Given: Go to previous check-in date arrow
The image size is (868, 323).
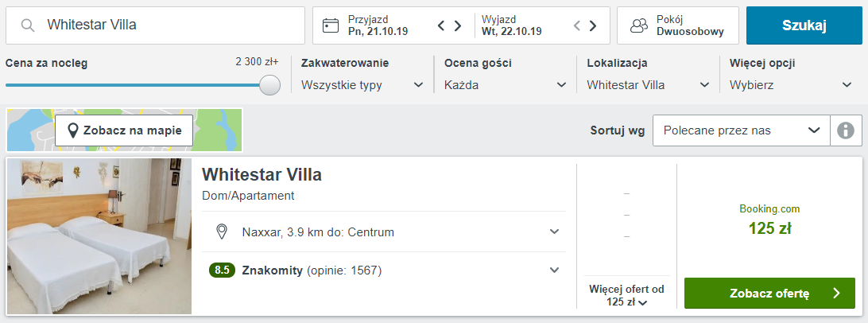Looking at the screenshot, I should pos(441,25).
